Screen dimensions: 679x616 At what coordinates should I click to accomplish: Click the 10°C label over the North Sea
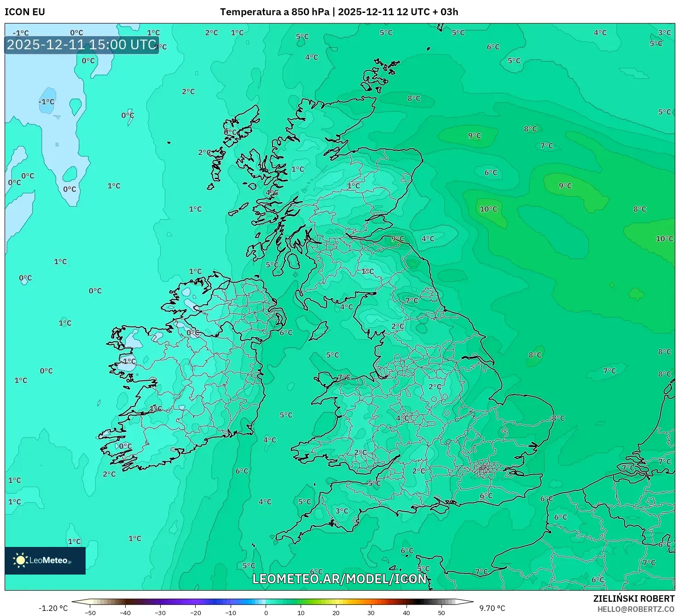(489, 209)
